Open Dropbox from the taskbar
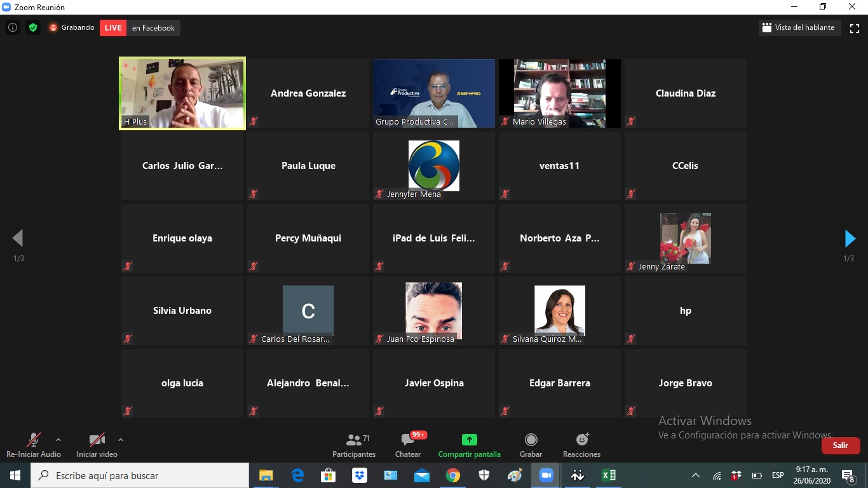 [x=359, y=475]
